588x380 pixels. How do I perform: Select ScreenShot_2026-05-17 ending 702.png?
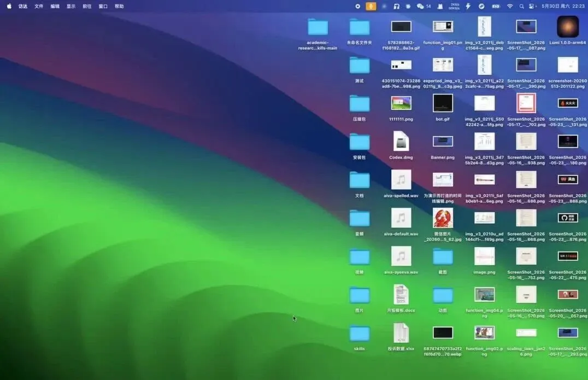[x=526, y=103]
